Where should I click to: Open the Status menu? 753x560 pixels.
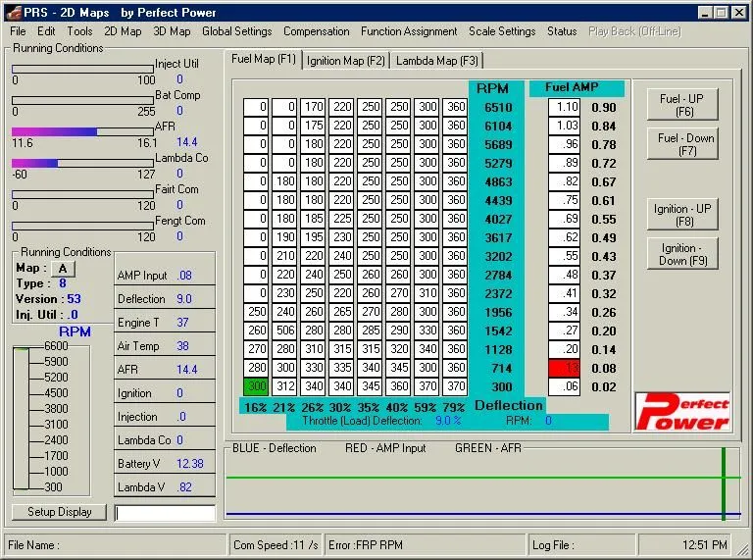(562, 31)
